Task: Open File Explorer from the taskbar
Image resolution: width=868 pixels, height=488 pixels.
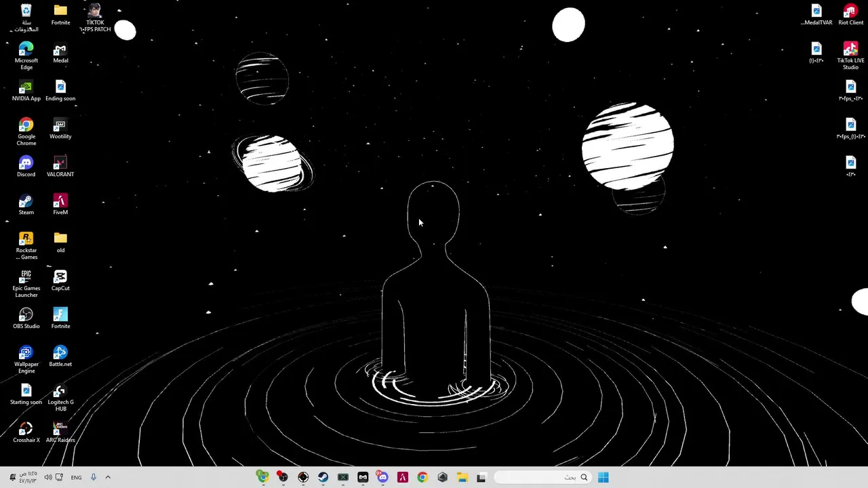Action: (x=462, y=477)
